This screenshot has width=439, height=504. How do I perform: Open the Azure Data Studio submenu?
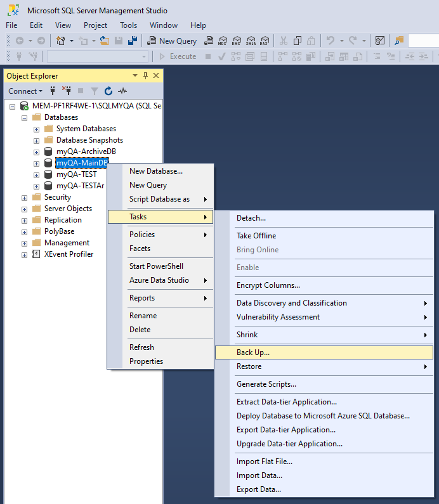161,280
